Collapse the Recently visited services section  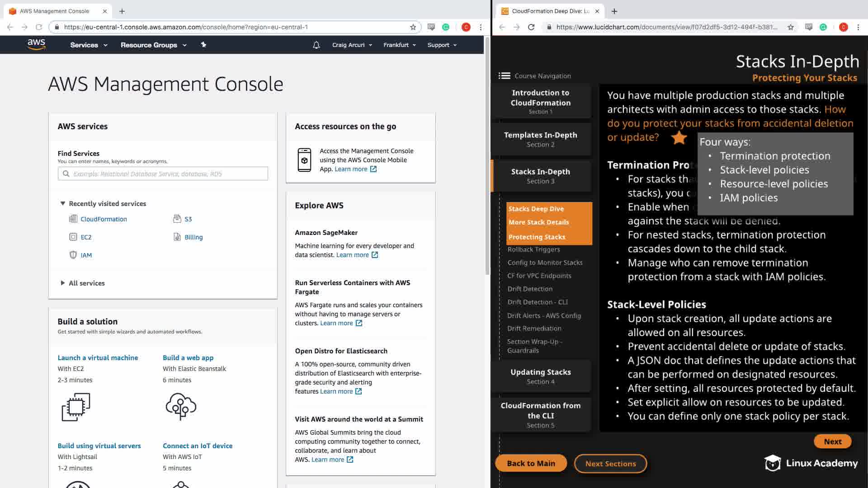(x=63, y=203)
